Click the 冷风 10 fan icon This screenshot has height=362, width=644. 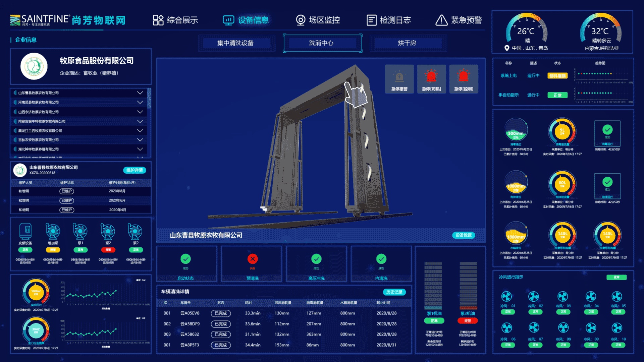tap(617, 327)
